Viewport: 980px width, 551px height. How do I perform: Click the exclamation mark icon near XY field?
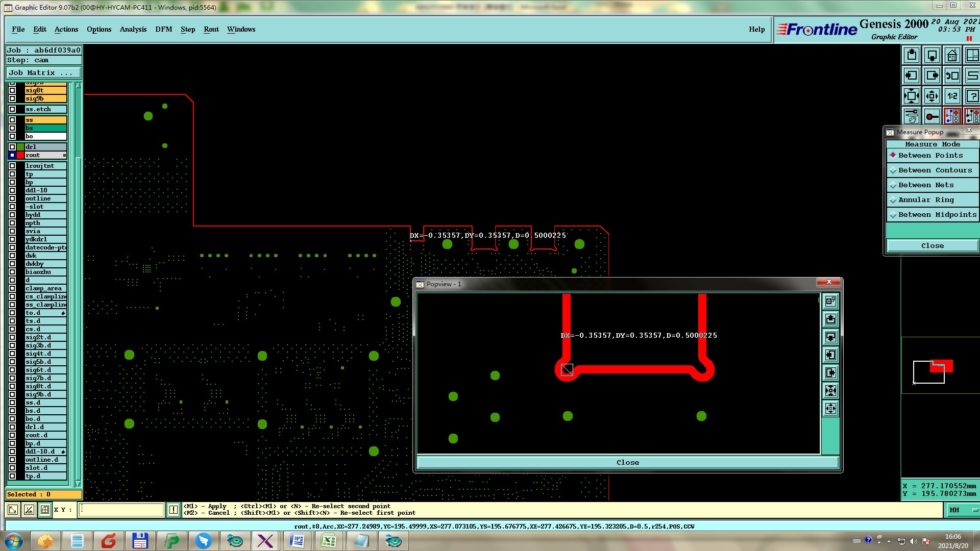tap(174, 510)
